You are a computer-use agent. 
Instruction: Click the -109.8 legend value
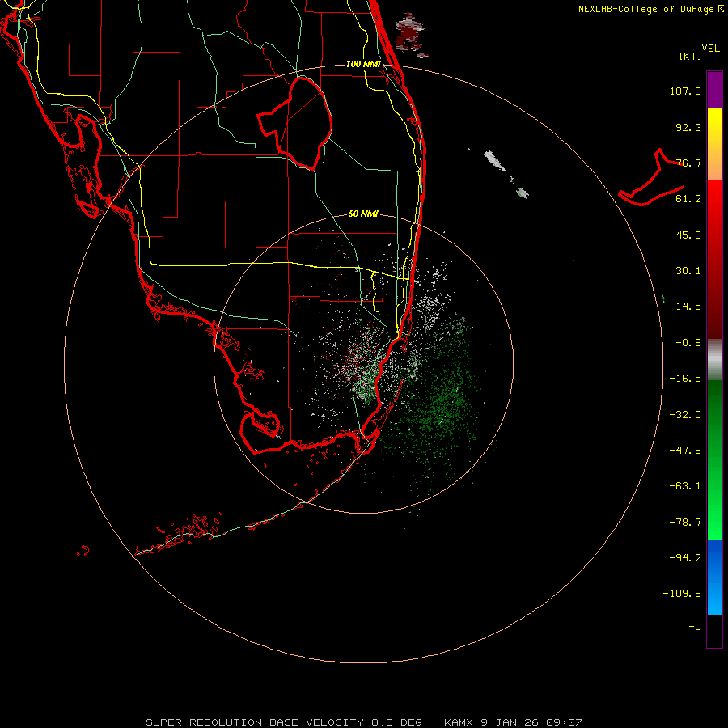[682, 594]
